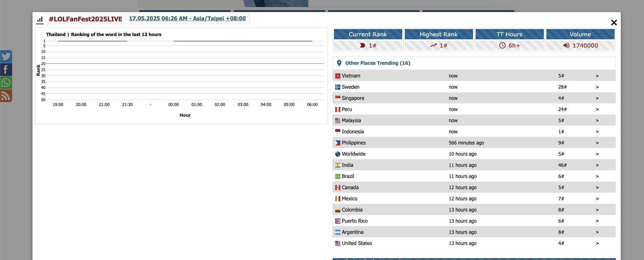Share on WhatsApp via sidebar icon
The image size is (644, 260).
[x=6, y=83]
